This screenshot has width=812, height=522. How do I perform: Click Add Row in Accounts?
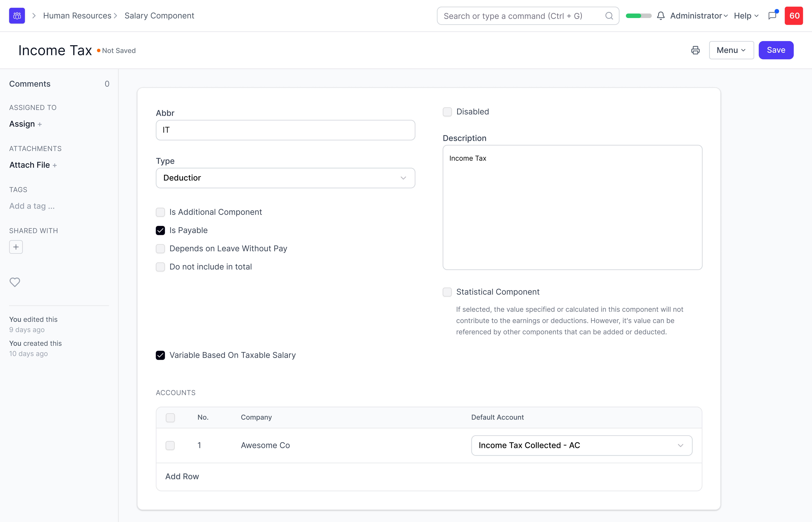pos(182,477)
